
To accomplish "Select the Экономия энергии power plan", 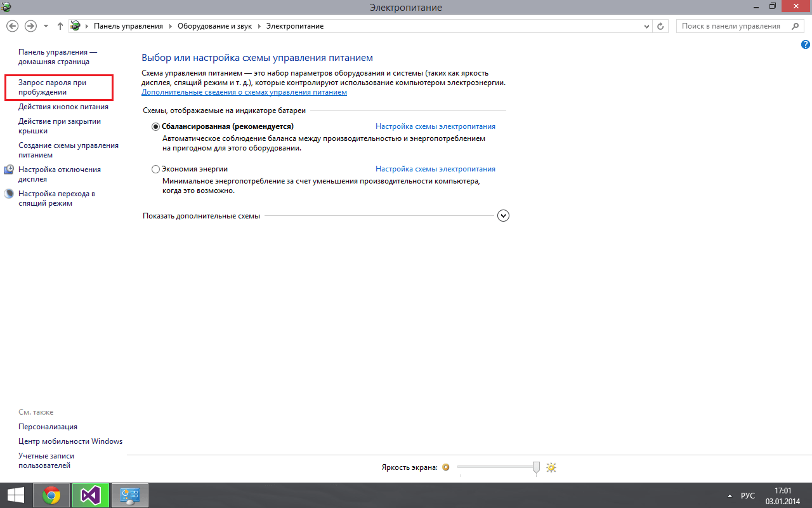I will coord(156,169).
